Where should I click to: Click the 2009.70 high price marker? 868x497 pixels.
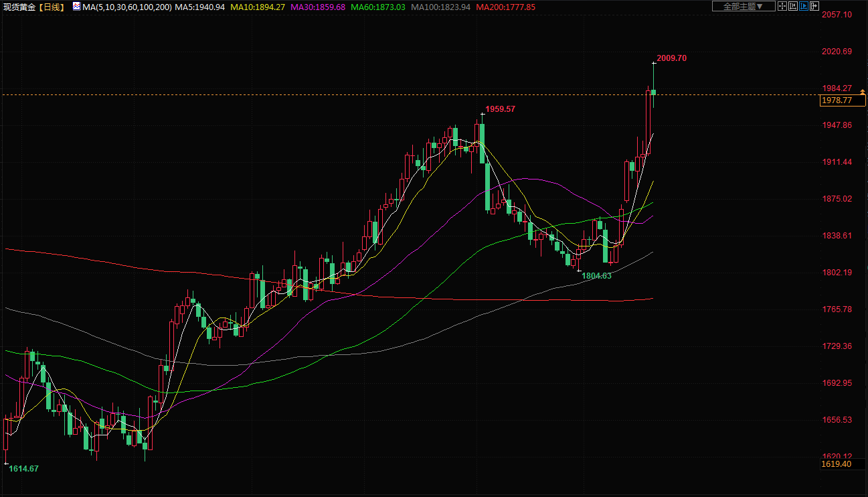(x=671, y=58)
